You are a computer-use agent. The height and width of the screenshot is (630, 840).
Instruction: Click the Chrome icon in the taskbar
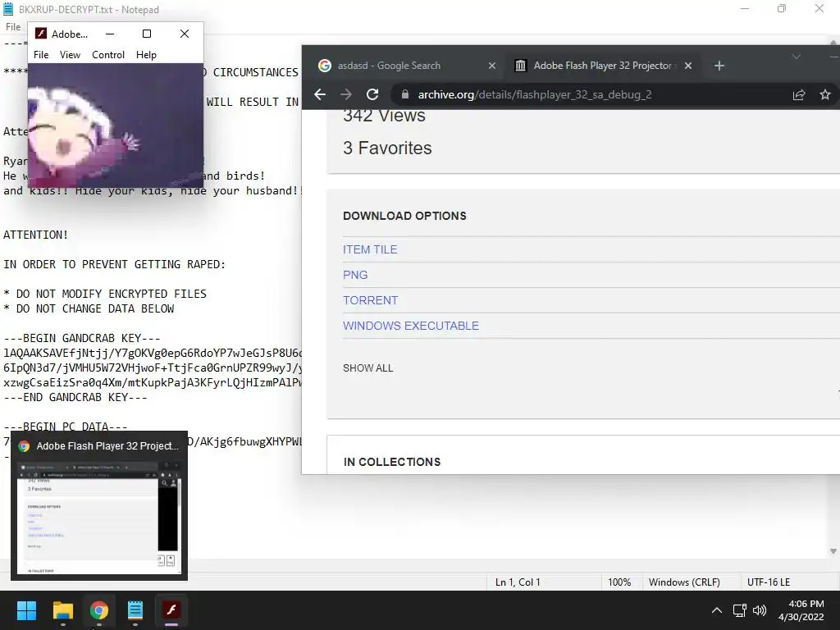point(99,610)
